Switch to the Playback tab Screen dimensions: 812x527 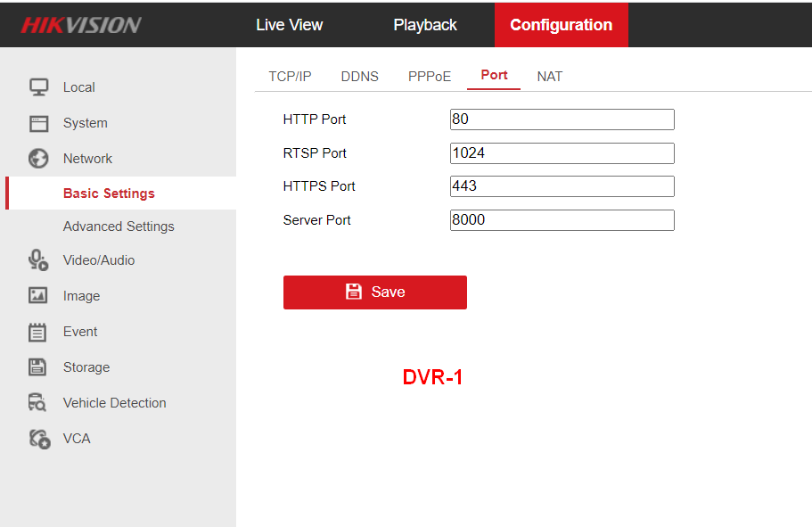click(425, 25)
